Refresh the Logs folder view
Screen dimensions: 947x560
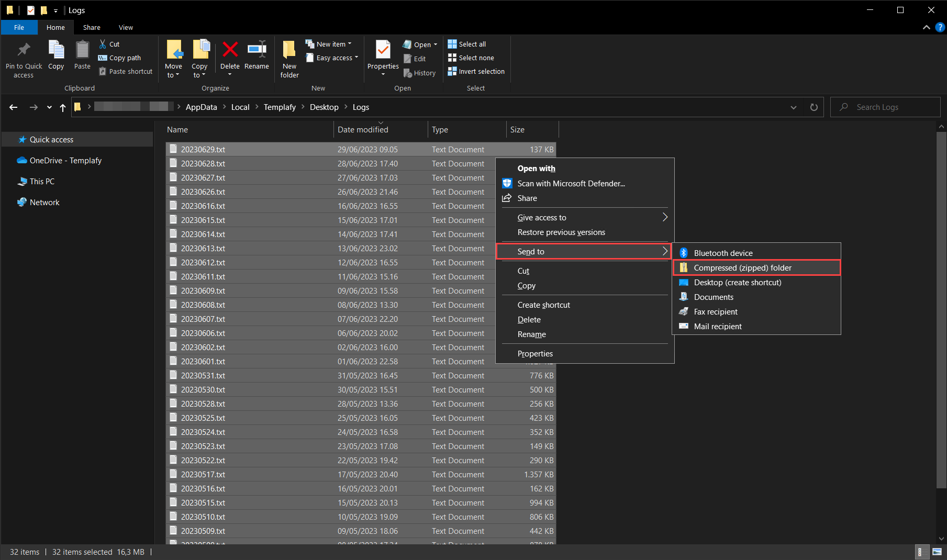(x=814, y=107)
